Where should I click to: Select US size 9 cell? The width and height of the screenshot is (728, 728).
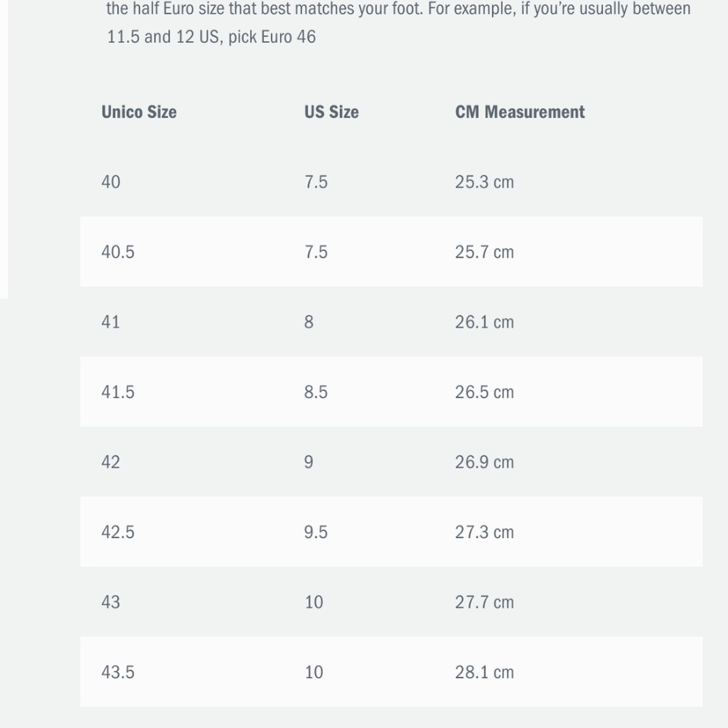(x=309, y=462)
